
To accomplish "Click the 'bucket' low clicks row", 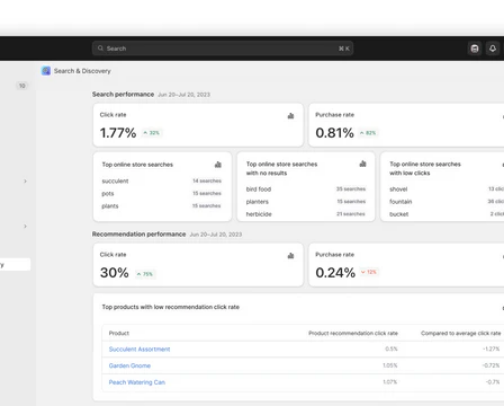I will (447, 214).
